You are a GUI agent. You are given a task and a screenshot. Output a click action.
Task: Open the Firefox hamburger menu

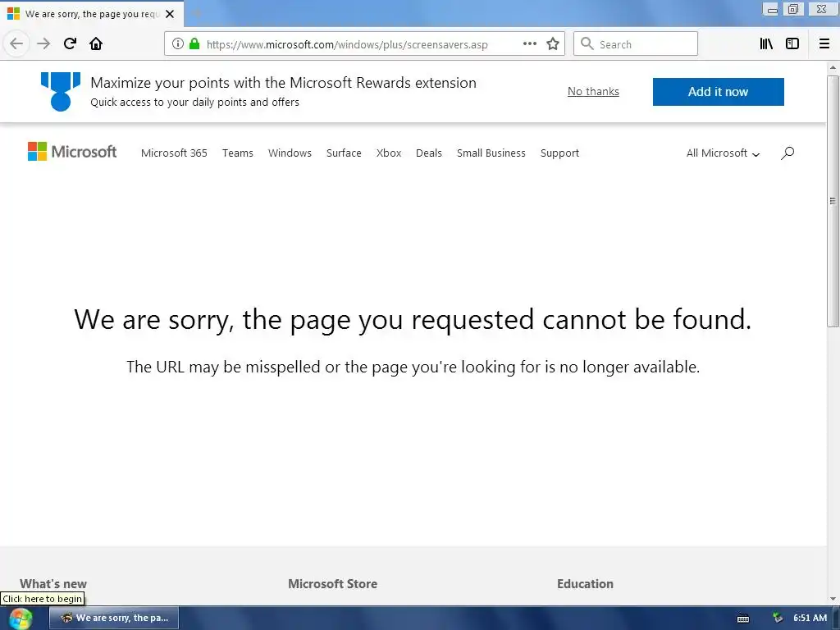coord(824,43)
